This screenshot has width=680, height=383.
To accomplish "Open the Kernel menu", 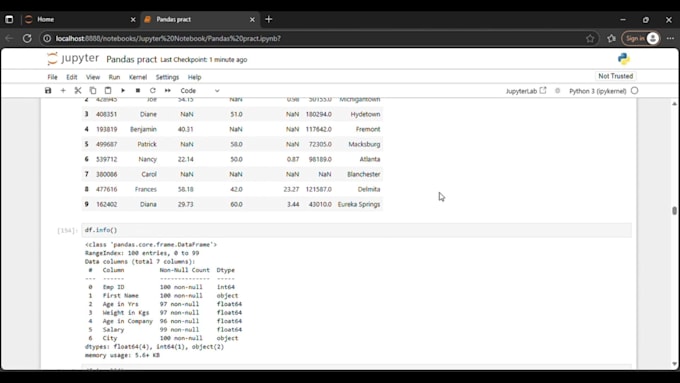I will (138, 77).
